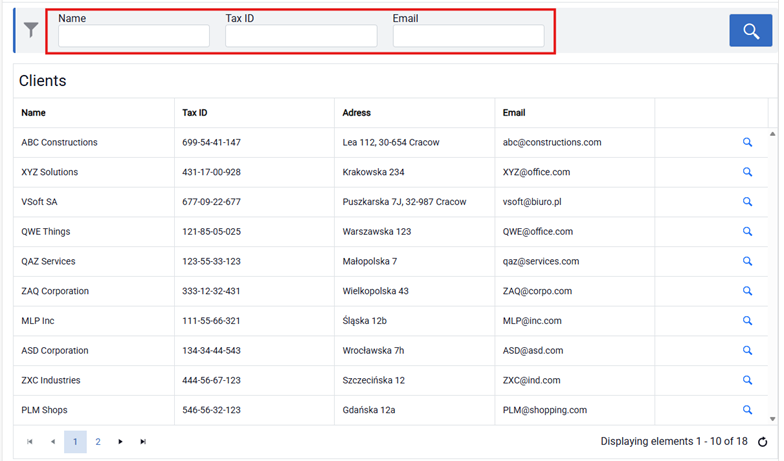Click Tax ID 121-85-05-025

(x=212, y=232)
